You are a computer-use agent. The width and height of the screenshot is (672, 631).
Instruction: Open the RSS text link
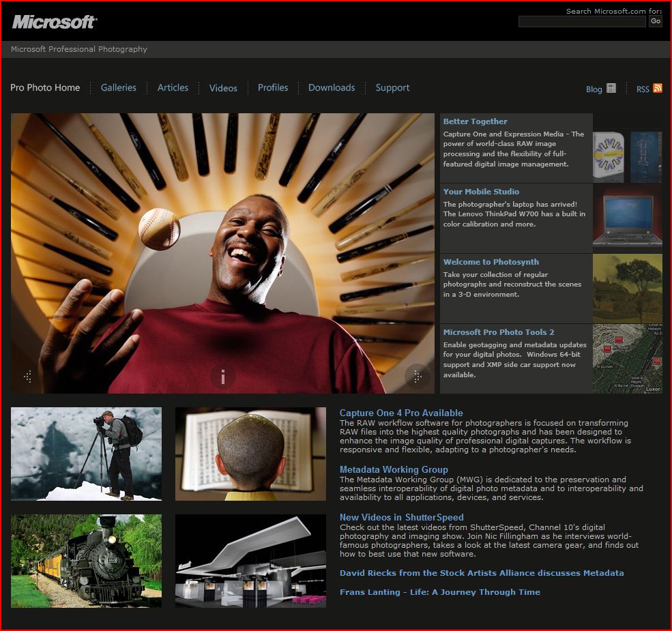[643, 89]
